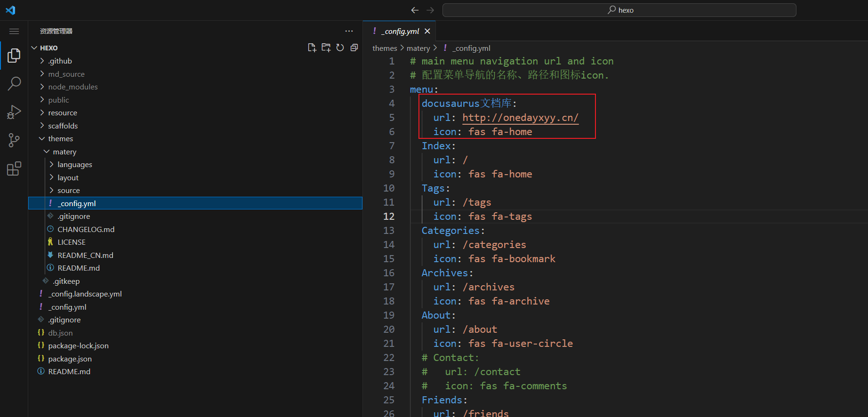Click the VS Code logo icon

(10, 10)
